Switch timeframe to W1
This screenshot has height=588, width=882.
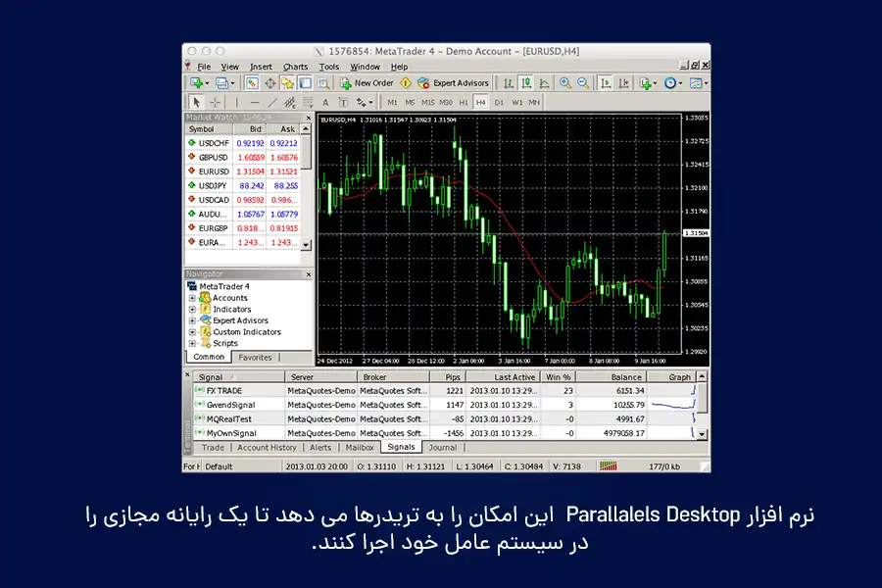point(516,102)
